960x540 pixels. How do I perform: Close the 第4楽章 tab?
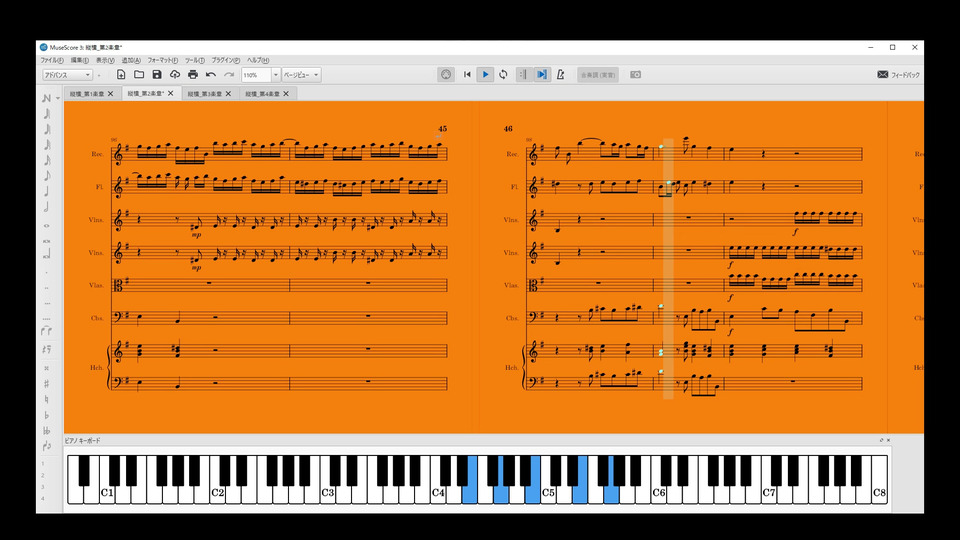click(286, 94)
